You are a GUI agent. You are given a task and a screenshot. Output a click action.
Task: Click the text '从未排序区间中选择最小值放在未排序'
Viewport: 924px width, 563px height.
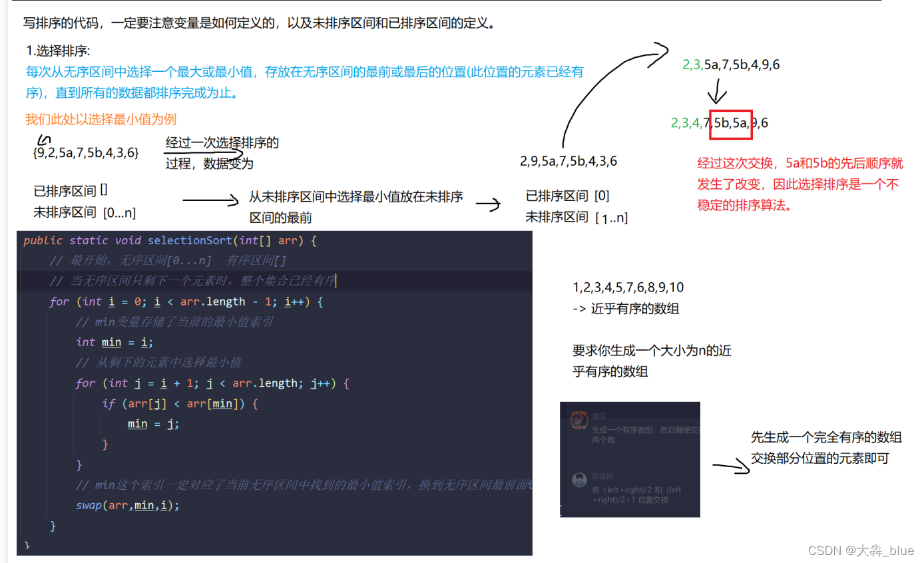[x=356, y=197]
